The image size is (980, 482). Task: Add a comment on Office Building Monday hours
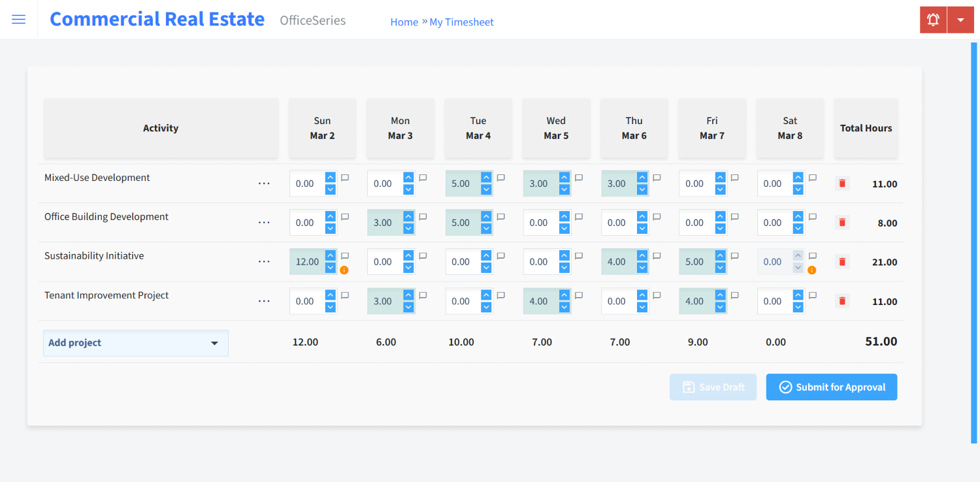(x=422, y=216)
